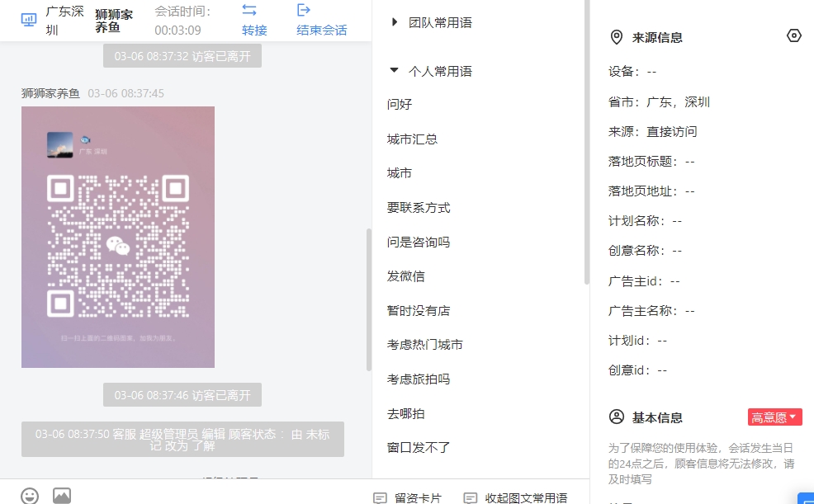This screenshot has height=504, width=814.
Task: Click the 创意名称 row
Action: point(646,251)
